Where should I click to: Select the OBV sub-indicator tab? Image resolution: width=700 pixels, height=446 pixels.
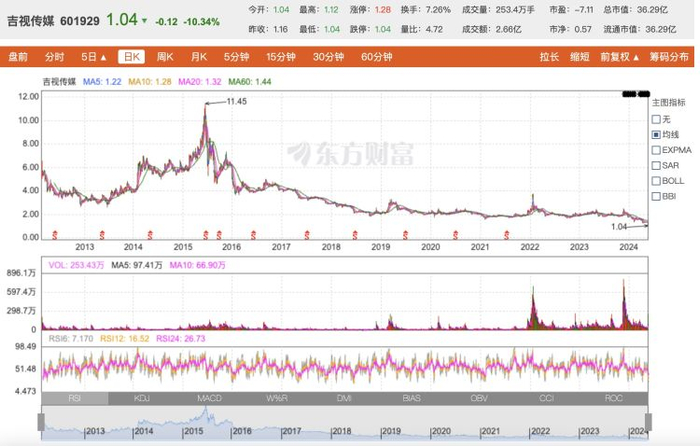point(479,398)
